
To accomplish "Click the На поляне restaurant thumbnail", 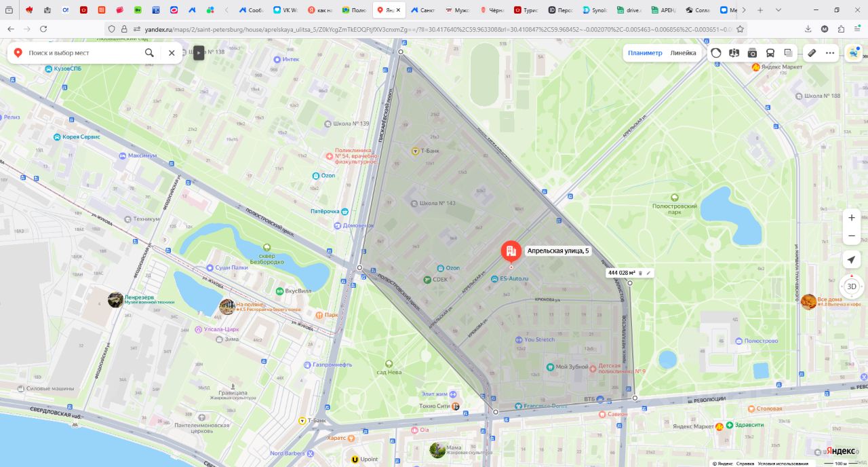I will click(x=227, y=307).
